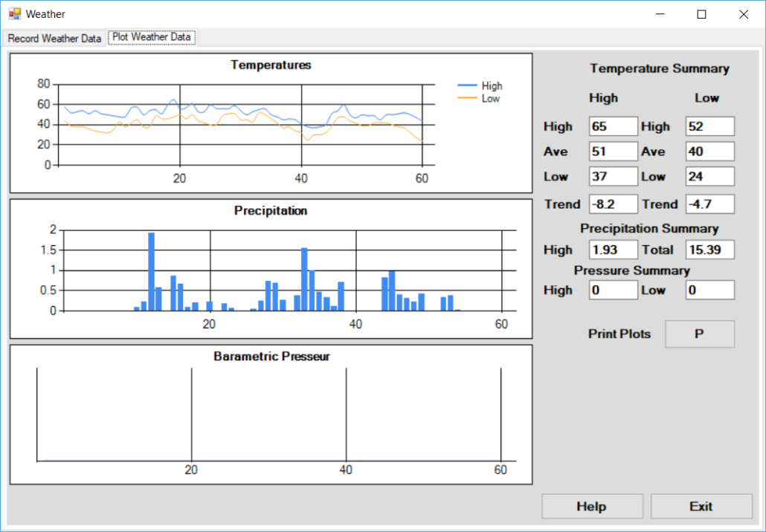
Task: Click the high temperature Low field showing 37
Action: (613, 176)
